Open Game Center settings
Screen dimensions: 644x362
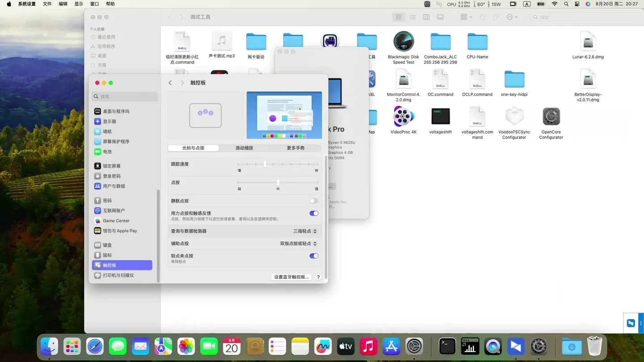pyautogui.click(x=116, y=221)
